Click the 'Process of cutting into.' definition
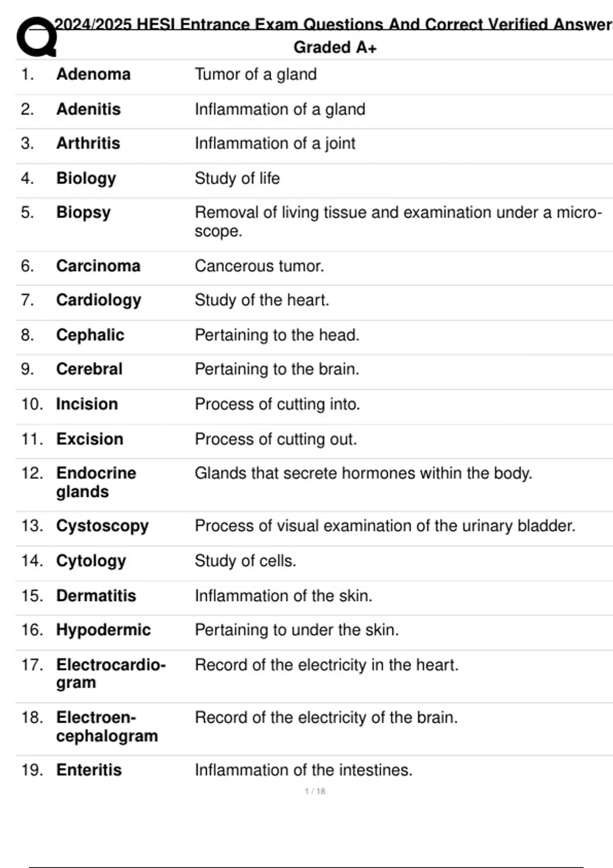 tap(277, 404)
